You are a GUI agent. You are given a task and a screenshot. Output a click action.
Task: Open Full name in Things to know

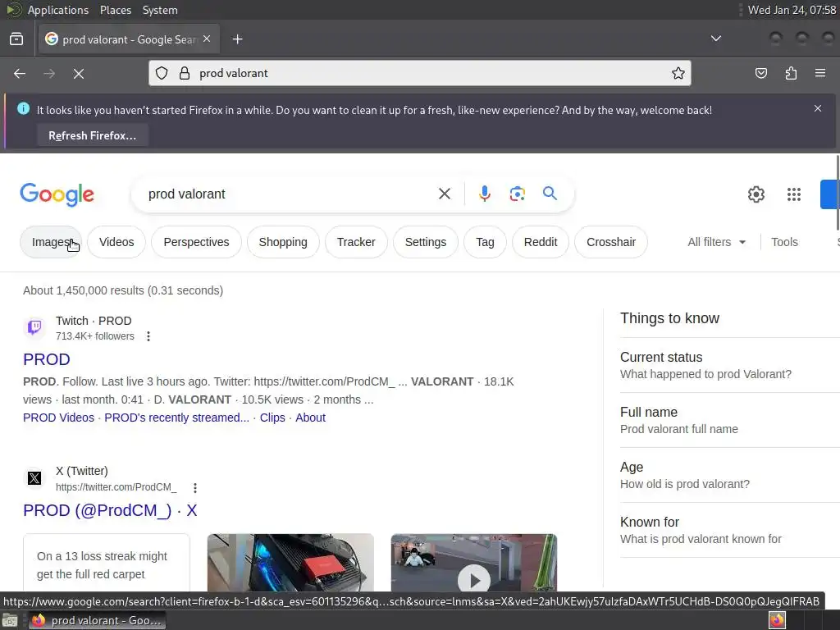[729, 420]
